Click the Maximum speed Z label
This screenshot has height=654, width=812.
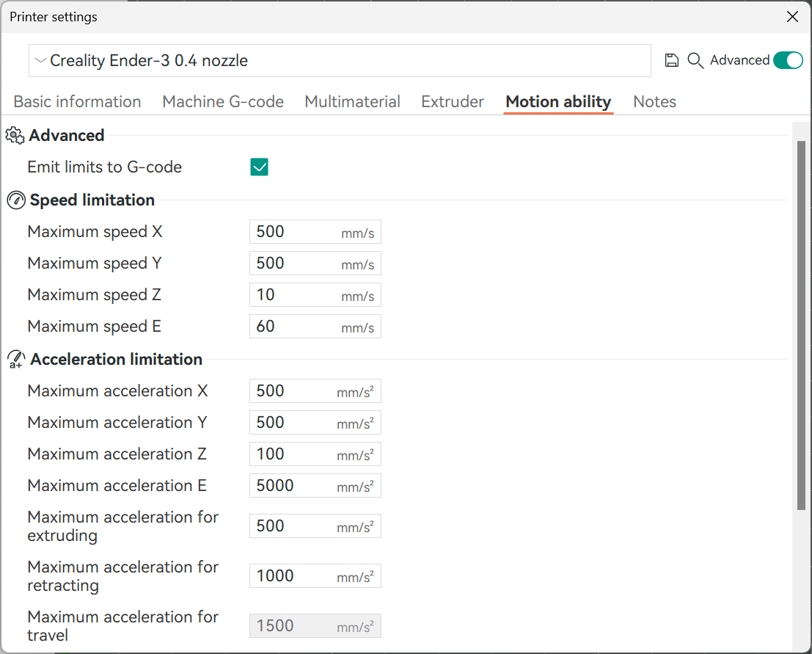(94, 295)
